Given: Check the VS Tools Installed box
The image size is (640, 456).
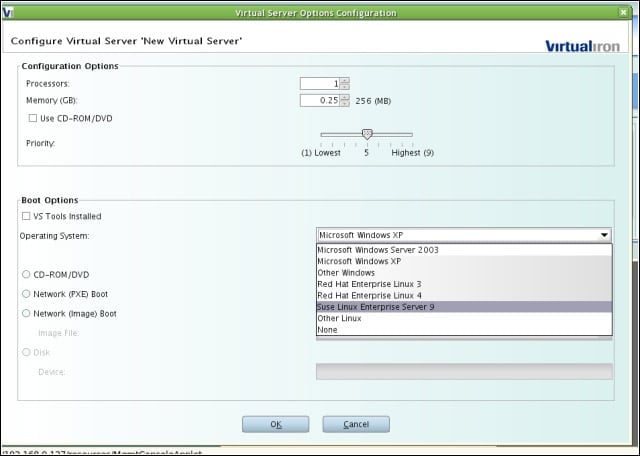Looking at the screenshot, I should tap(26, 216).
